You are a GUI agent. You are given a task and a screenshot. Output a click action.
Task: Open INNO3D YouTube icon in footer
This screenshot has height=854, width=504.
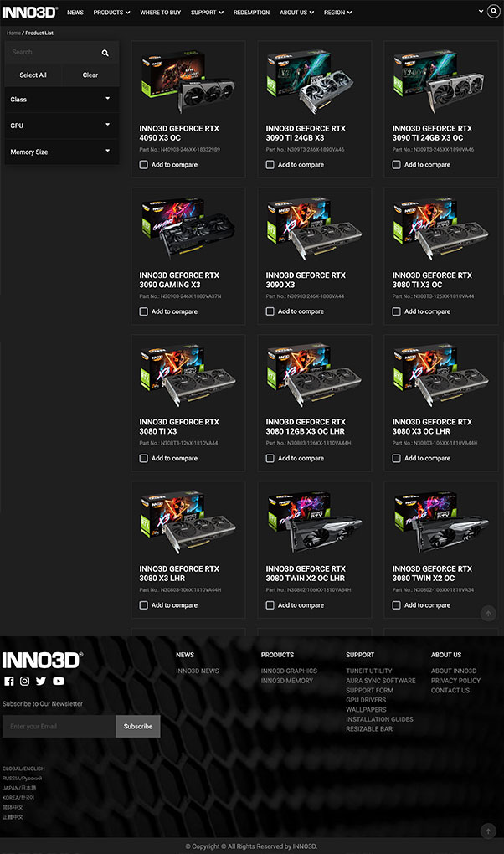tap(59, 681)
